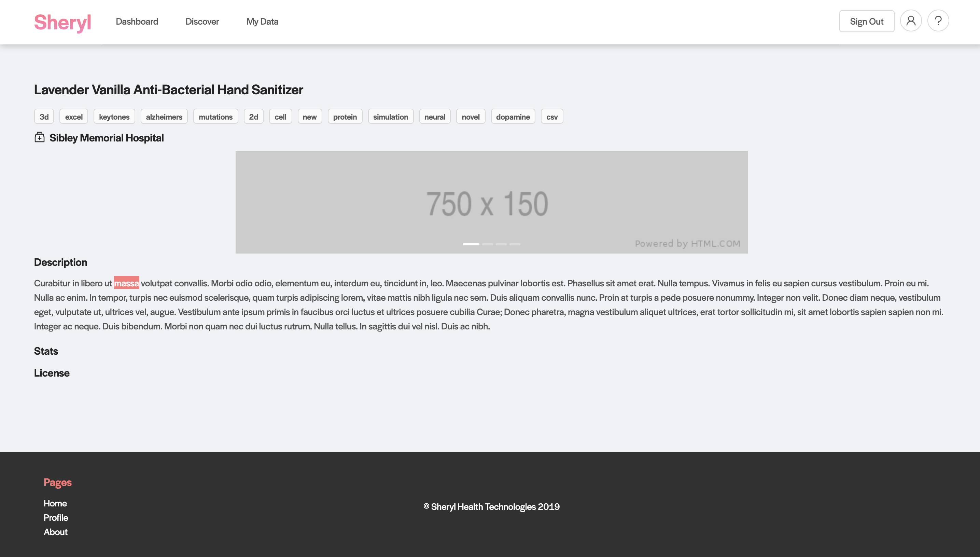Click the Sheryl logo
Viewport: 980px width, 557px height.
[63, 22]
